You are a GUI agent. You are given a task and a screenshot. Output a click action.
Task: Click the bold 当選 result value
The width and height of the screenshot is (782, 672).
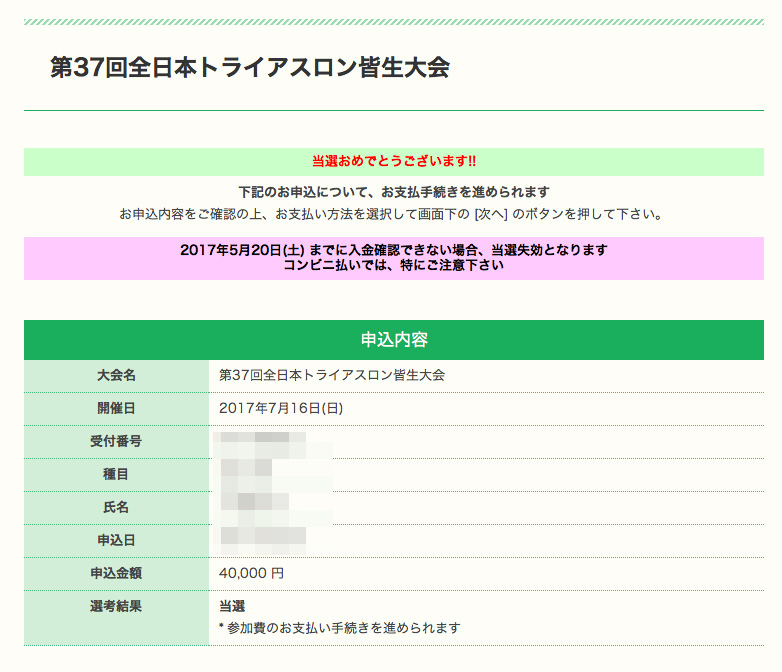point(232,606)
